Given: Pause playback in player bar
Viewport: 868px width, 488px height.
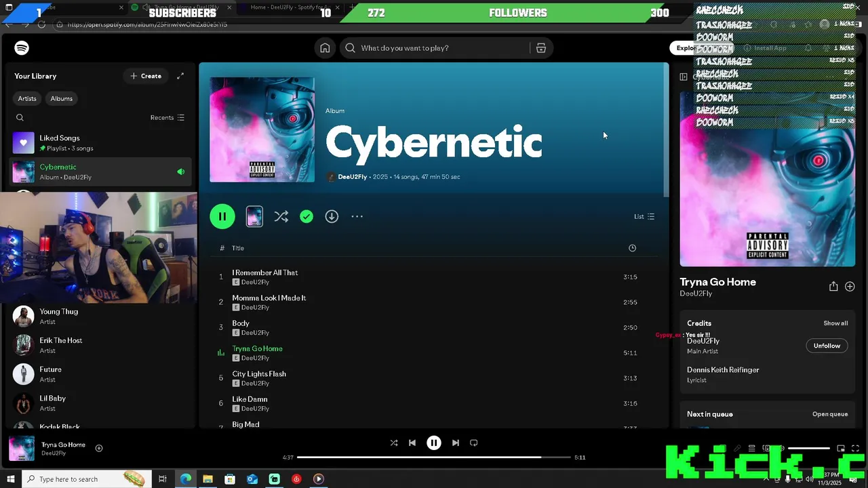Looking at the screenshot, I should (x=434, y=443).
